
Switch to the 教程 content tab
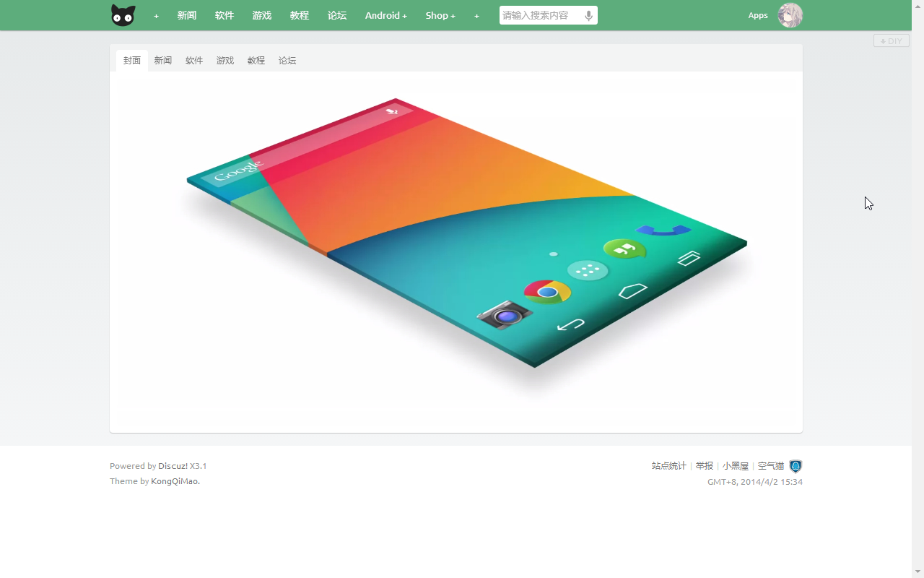coord(256,61)
